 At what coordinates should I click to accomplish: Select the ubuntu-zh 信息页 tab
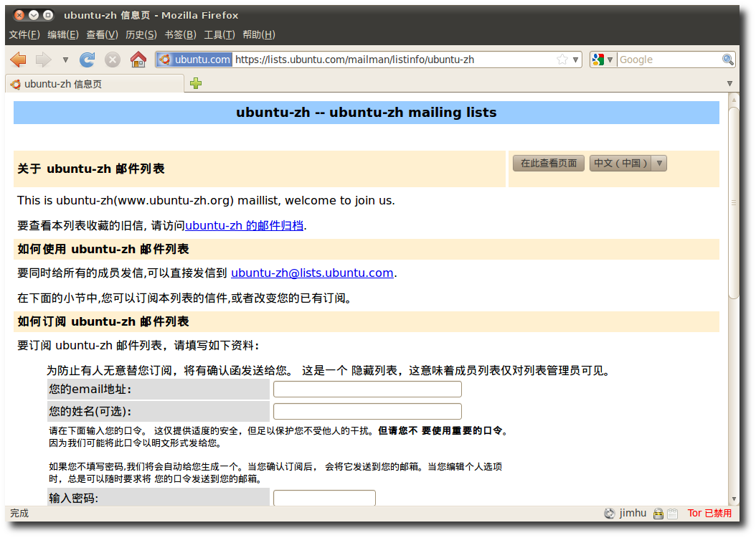(95, 84)
